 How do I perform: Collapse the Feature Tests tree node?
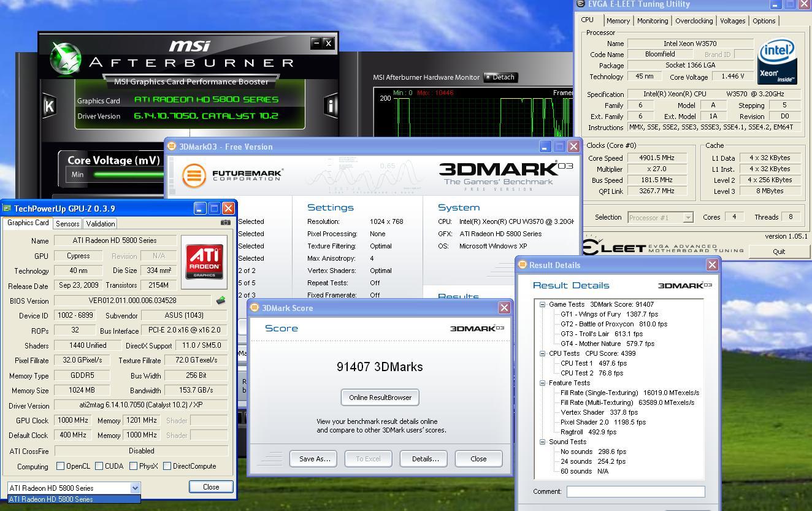[x=543, y=383]
